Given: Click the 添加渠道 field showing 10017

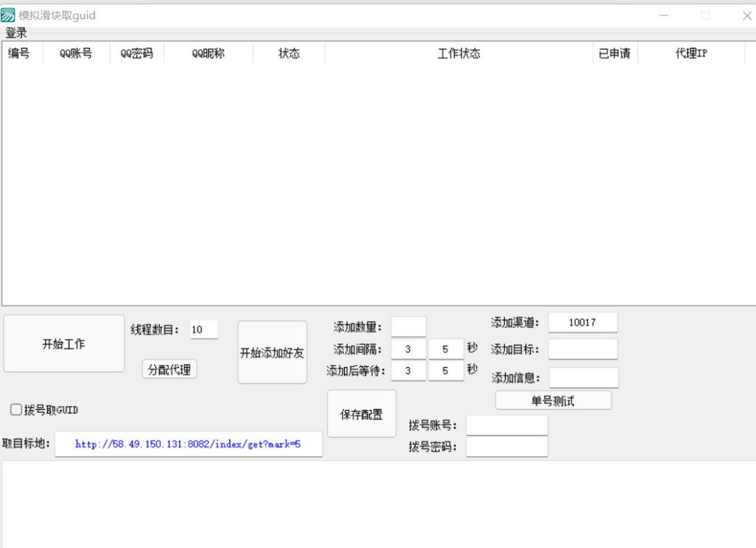Looking at the screenshot, I should click(x=583, y=323).
